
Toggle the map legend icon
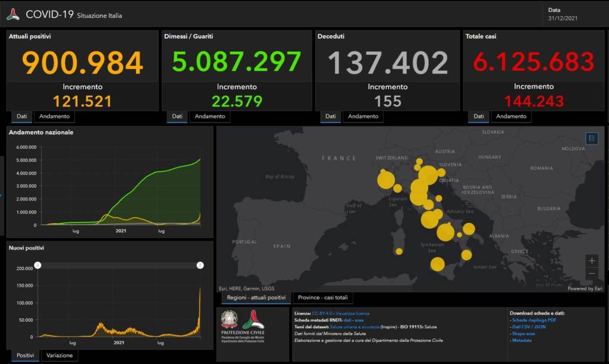(x=591, y=139)
